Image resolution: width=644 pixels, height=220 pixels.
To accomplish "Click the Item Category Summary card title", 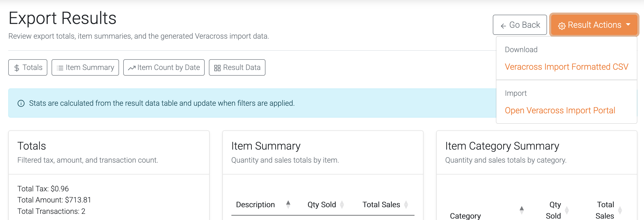I will [x=502, y=146].
